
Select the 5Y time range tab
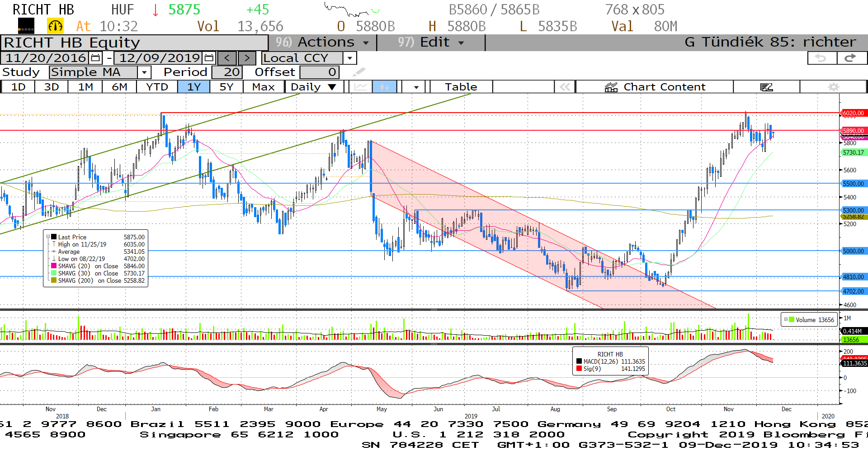226,87
